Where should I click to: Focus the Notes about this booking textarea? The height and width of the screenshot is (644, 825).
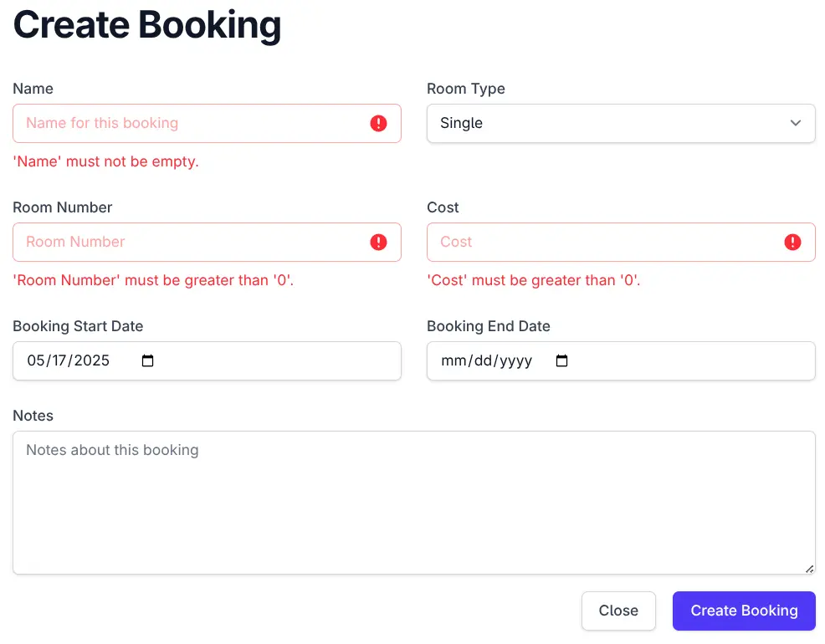[414, 503]
